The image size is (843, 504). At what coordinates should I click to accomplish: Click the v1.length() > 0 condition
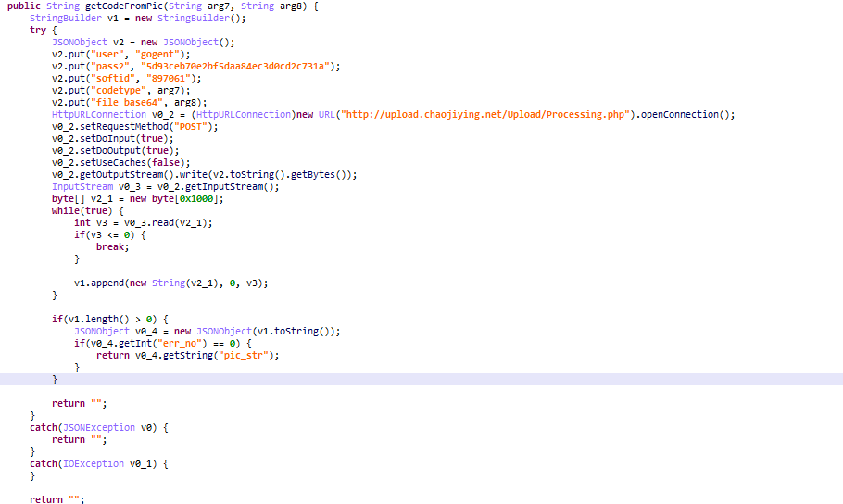tap(110, 319)
